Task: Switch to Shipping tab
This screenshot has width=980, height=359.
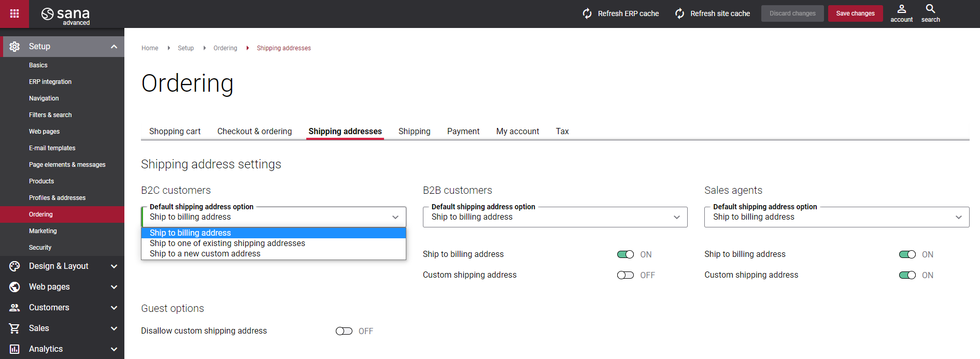Action: pos(415,132)
